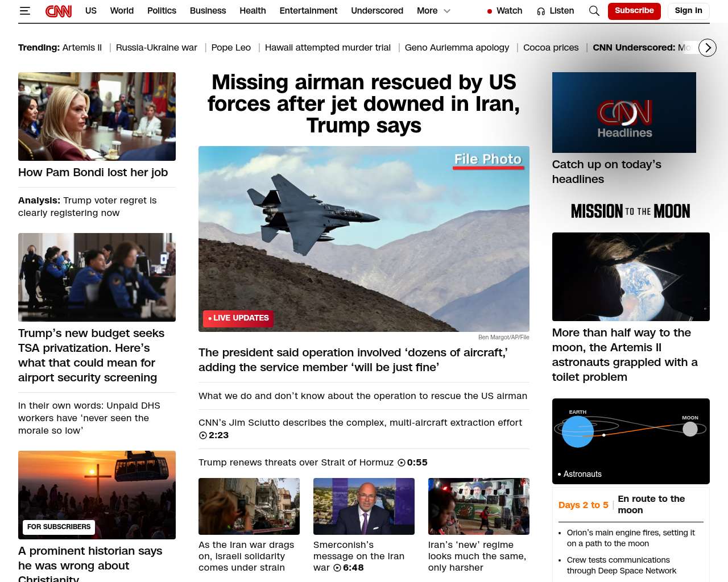The height and width of the screenshot is (582, 728).
Task: Read the Israeli solidarity under strain story
Action: [x=246, y=556]
